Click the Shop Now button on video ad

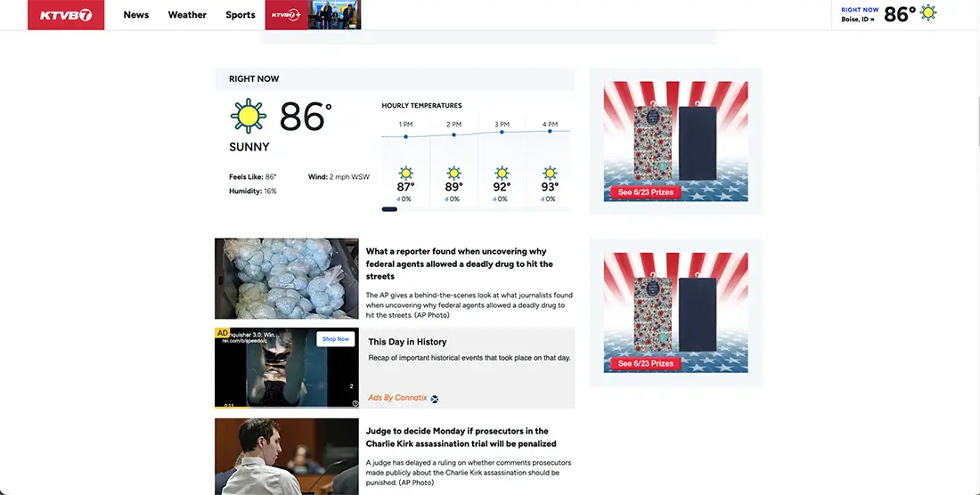pos(336,339)
